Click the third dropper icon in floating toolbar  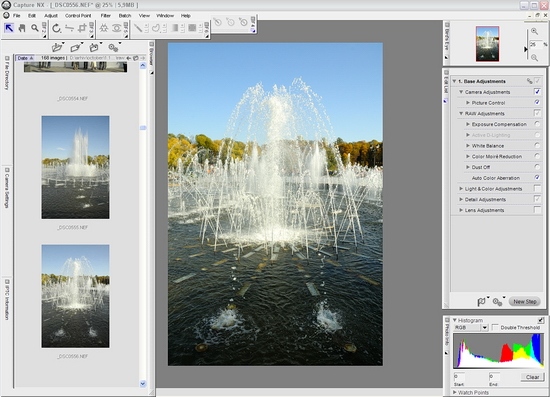pos(243,22)
